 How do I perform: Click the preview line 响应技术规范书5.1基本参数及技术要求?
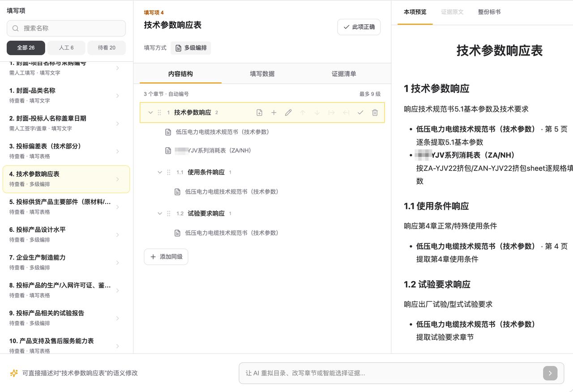pos(466,109)
